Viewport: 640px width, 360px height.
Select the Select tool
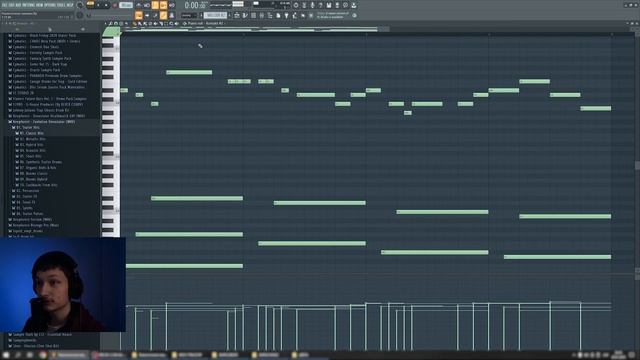166,23
